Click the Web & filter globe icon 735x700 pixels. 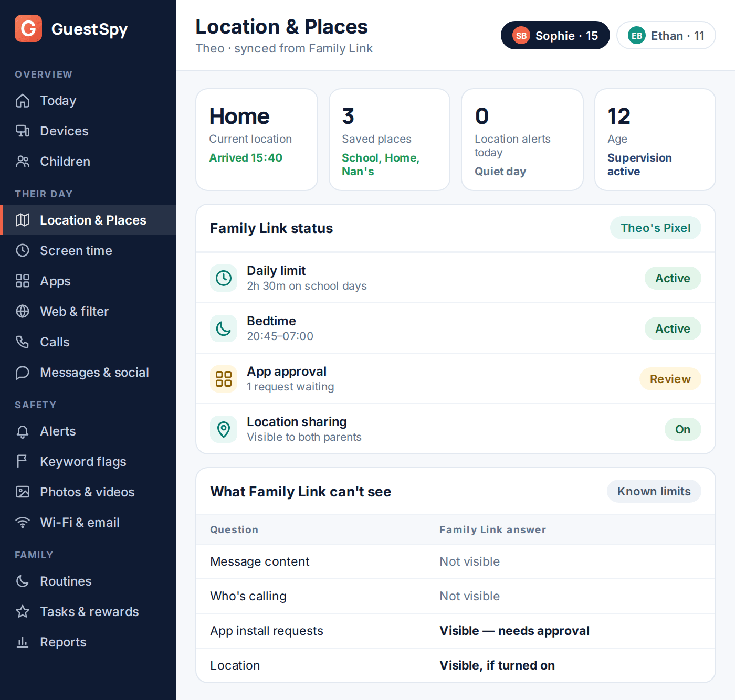23,311
